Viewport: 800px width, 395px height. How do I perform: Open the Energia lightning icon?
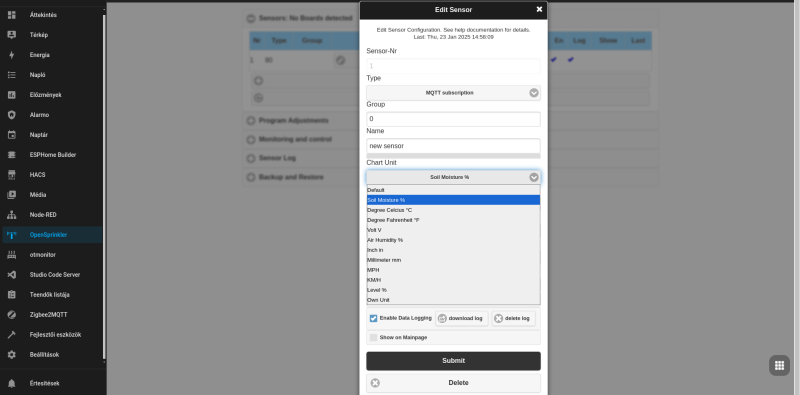coord(12,55)
